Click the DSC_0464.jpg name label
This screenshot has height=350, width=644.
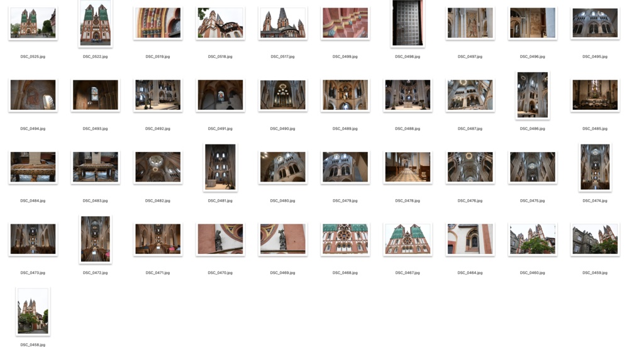click(470, 273)
